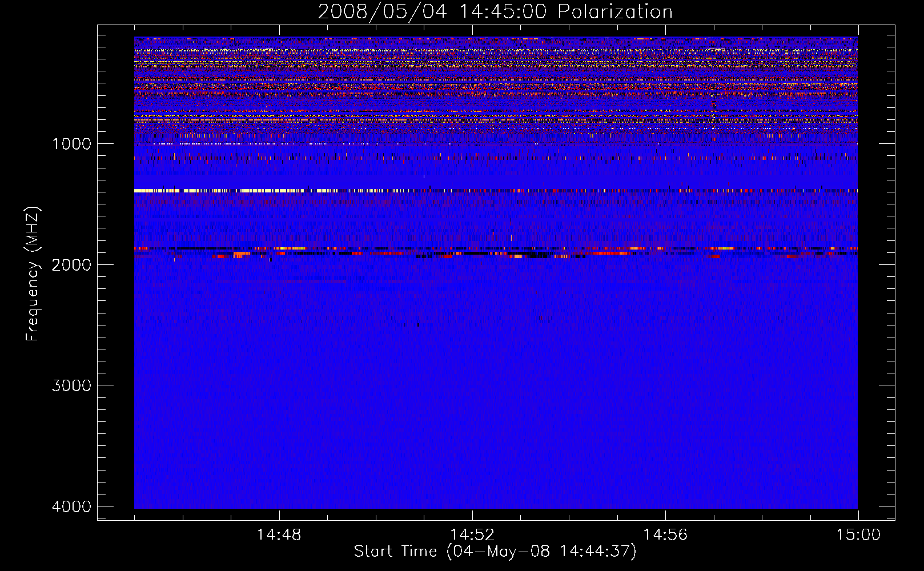Click the 3000 frequency tick label
The height and width of the screenshot is (571, 924).
(71, 385)
